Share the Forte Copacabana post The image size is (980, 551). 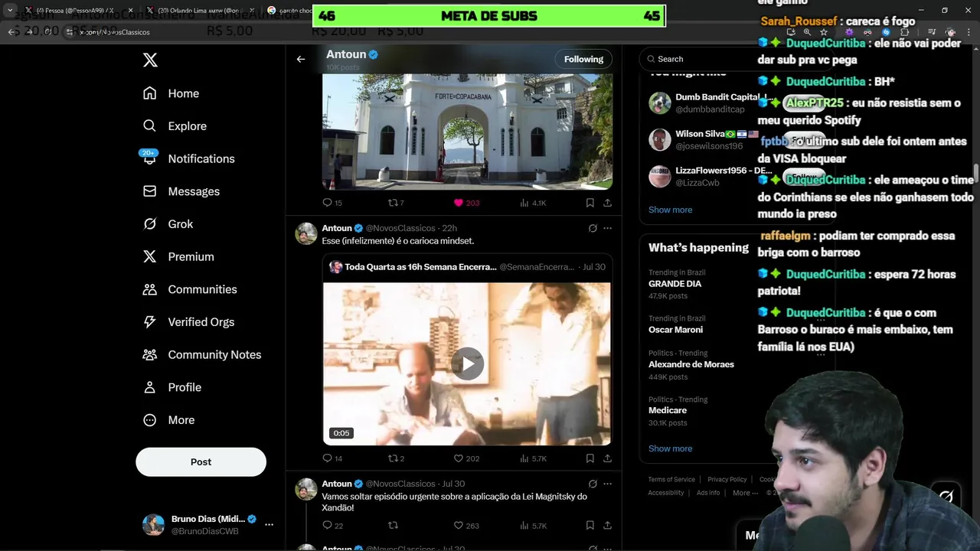click(x=607, y=203)
